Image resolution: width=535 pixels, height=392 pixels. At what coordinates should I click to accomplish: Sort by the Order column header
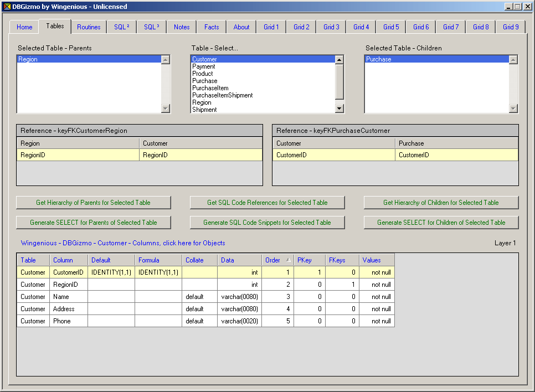point(277,260)
